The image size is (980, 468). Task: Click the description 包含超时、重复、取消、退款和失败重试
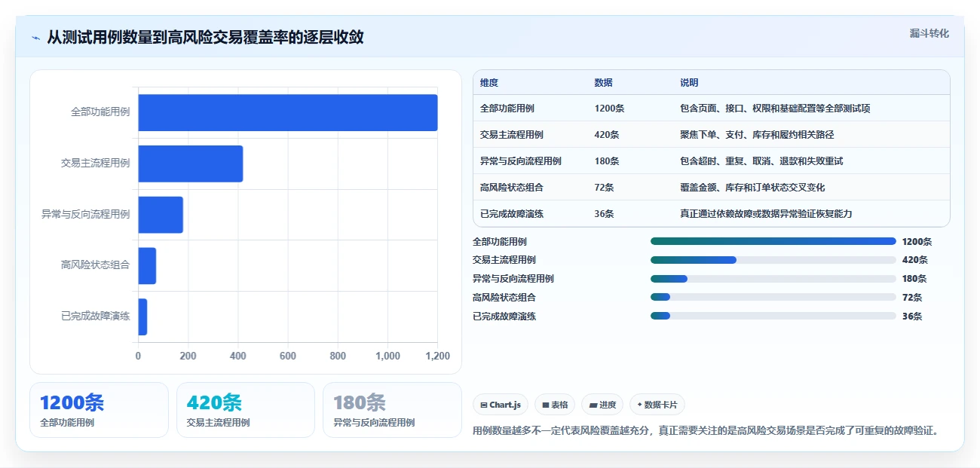point(761,161)
